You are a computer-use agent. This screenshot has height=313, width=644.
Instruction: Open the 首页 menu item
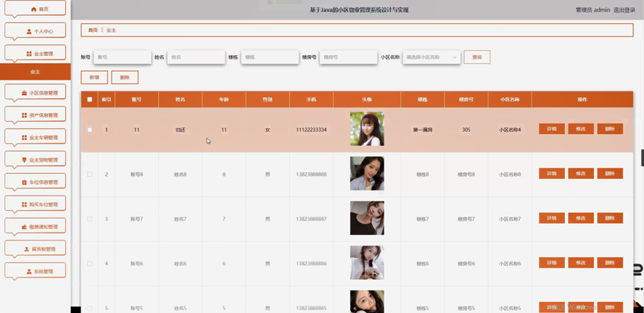click(36, 9)
